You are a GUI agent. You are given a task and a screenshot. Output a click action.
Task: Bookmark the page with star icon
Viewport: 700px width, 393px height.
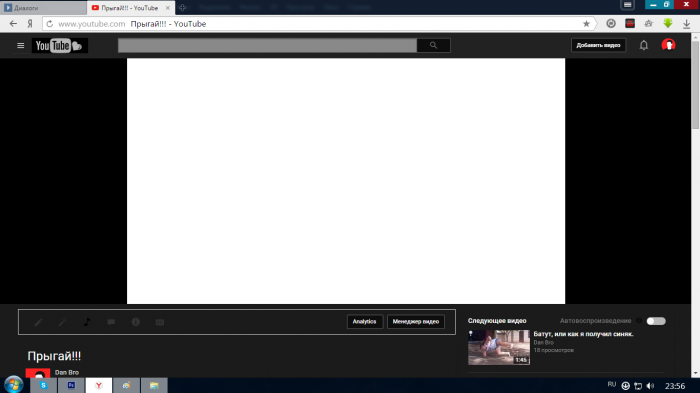[x=586, y=24]
